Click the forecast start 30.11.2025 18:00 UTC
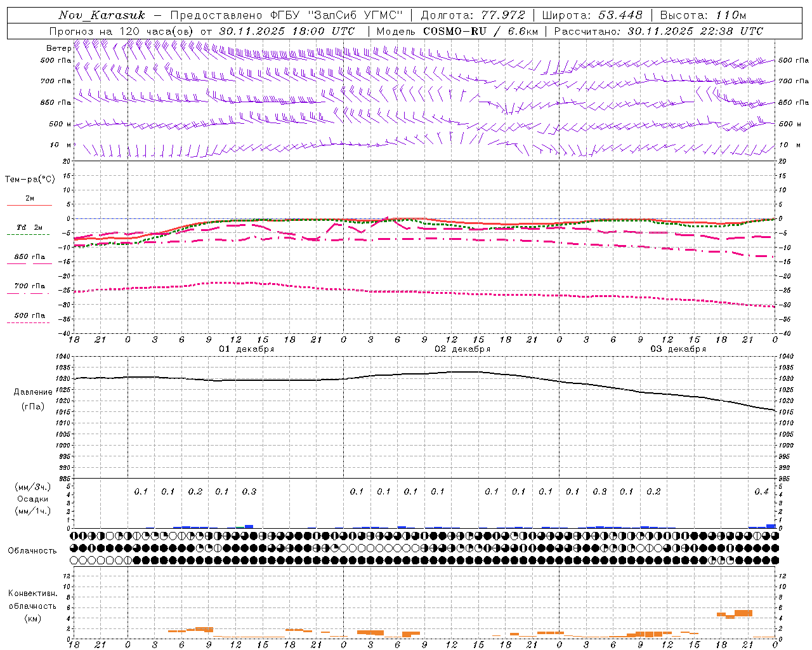 point(287,31)
